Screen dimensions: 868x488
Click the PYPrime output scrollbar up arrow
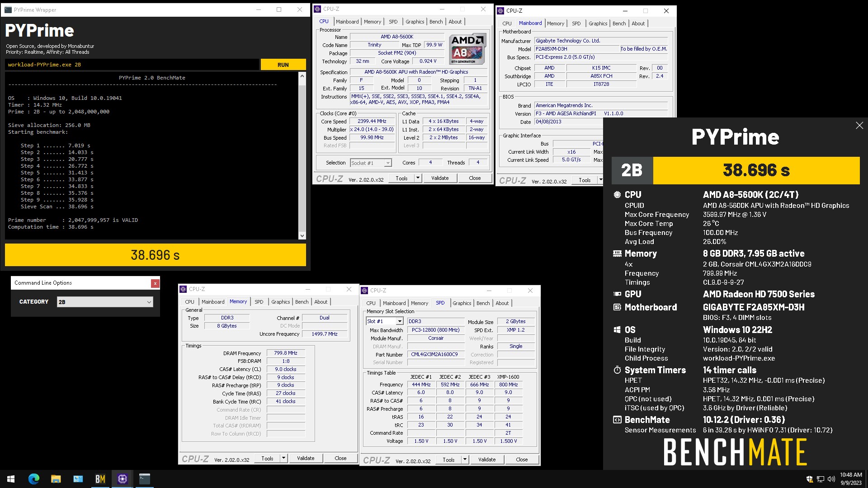click(302, 76)
